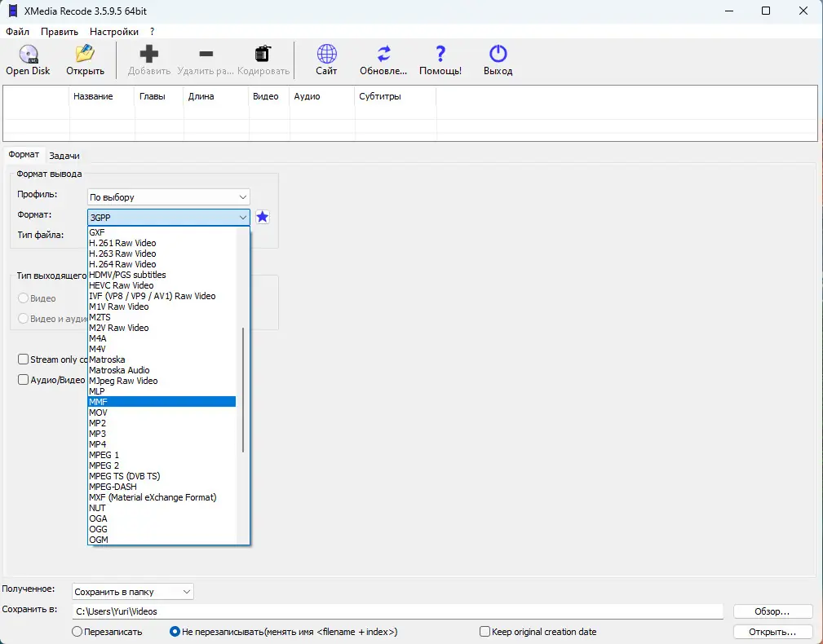The height and width of the screenshot is (644, 823).
Task: Select the Видео и аудио radio button
Action: [x=23, y=318]
